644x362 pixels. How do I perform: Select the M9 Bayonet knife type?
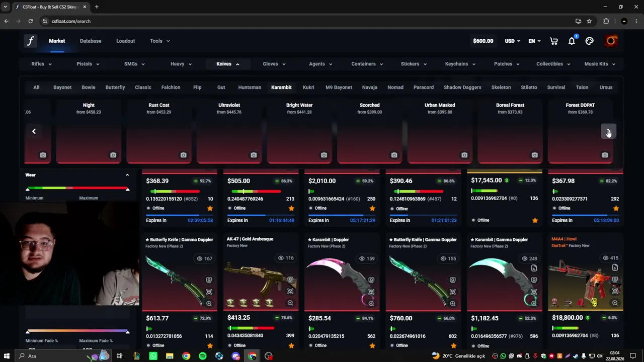pyautogui.click(x=339, y=87)
